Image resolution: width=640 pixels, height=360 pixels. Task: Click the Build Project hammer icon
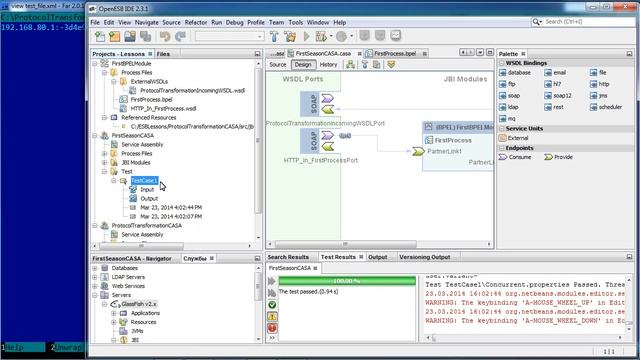(274, 36)
